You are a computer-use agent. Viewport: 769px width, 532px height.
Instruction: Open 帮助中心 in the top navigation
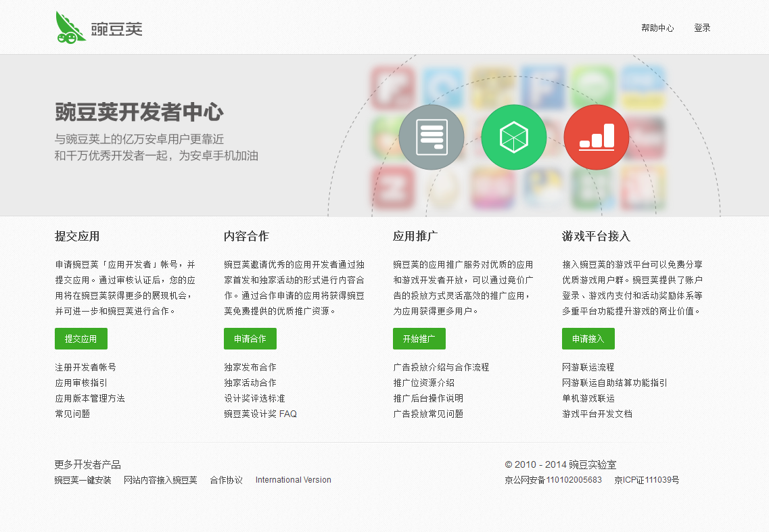click(657, 28)
